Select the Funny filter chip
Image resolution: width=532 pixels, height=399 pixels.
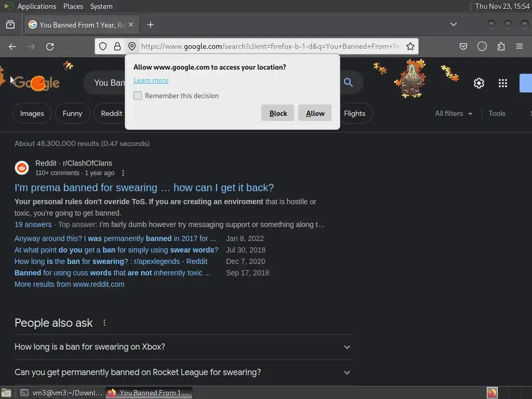pos(72,113)
